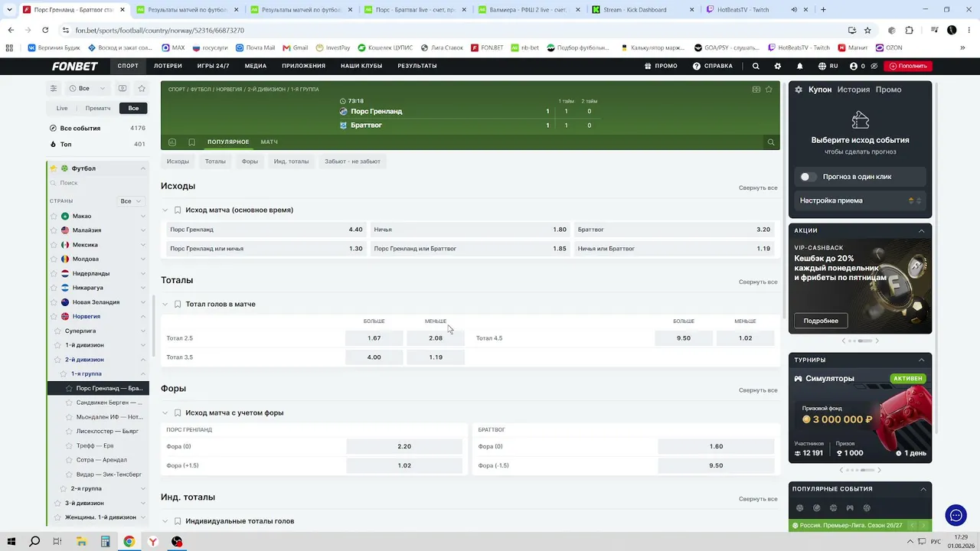The width and height of the screenshot is (980, 551).
Task: Pin 'Исход матча с учетом форы' bookmark
Action: (x=178, y=413)
